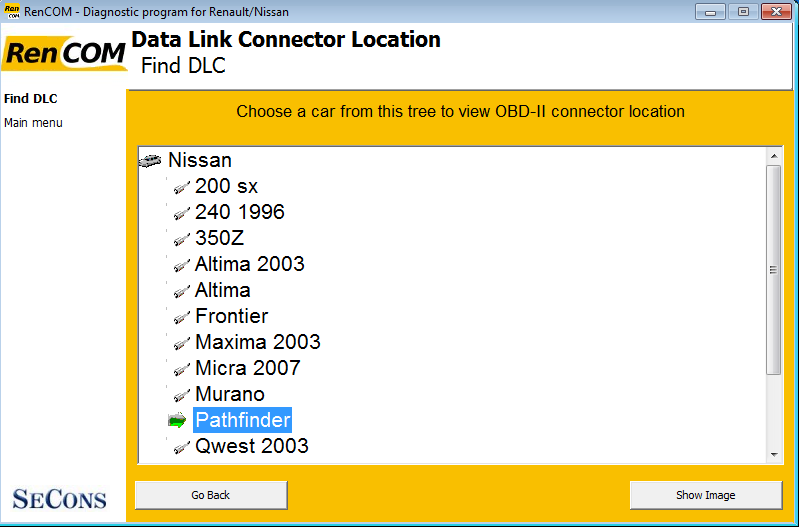This screenshot has width=799, height=527.
Task: Pick Maxima 2003 in the tree
Action: [258, 342]
